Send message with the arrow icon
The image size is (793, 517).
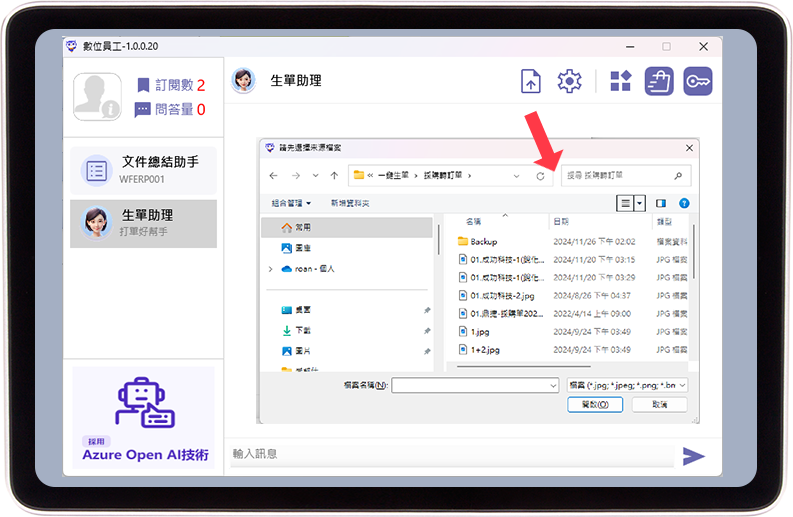coord(693,456)
